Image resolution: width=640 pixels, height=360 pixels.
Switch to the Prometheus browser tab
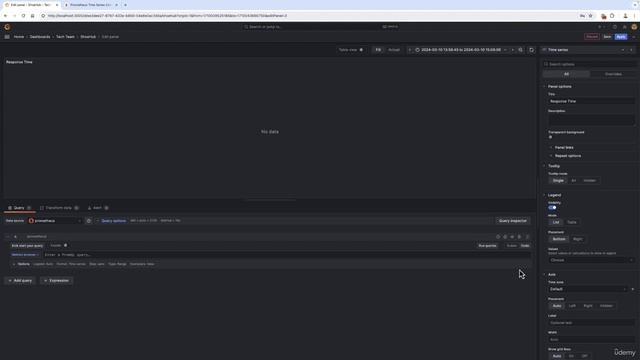pos(91,5)
